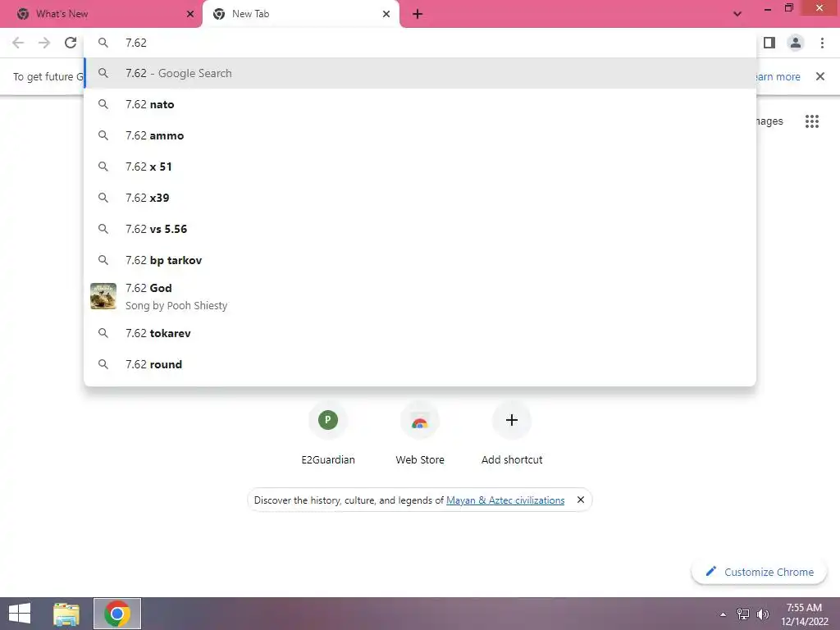Close the New Tab tab
Image resolution: width=840 pixels, height=630 pixels.
(x=386, y=14)
